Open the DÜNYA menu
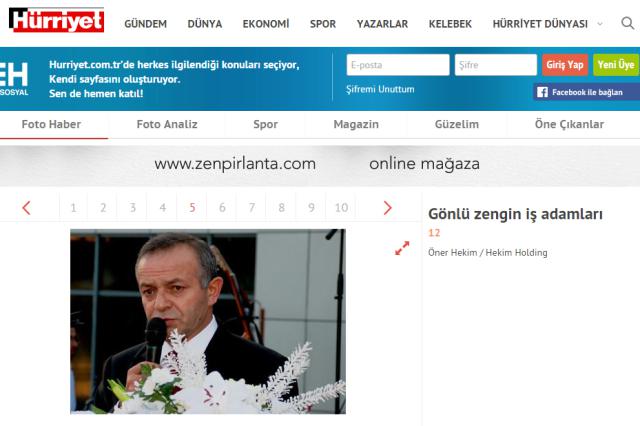Screen dimensions: 640x426 205,24
